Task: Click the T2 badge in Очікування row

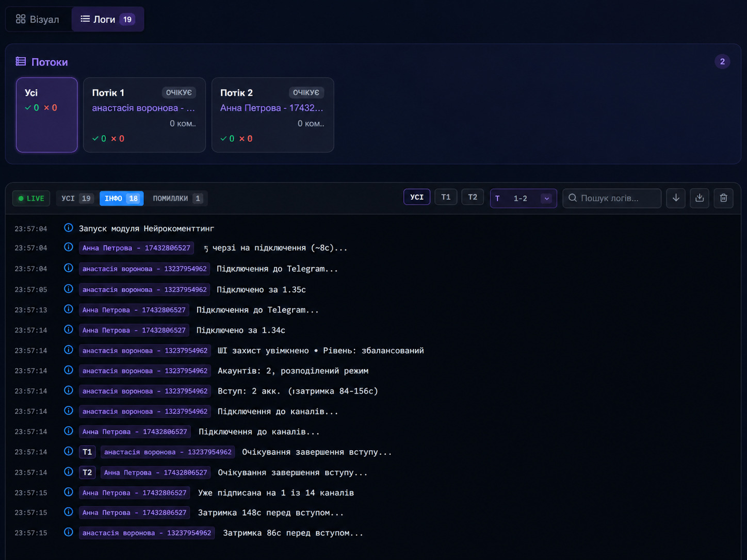Action: coord(87,472)
